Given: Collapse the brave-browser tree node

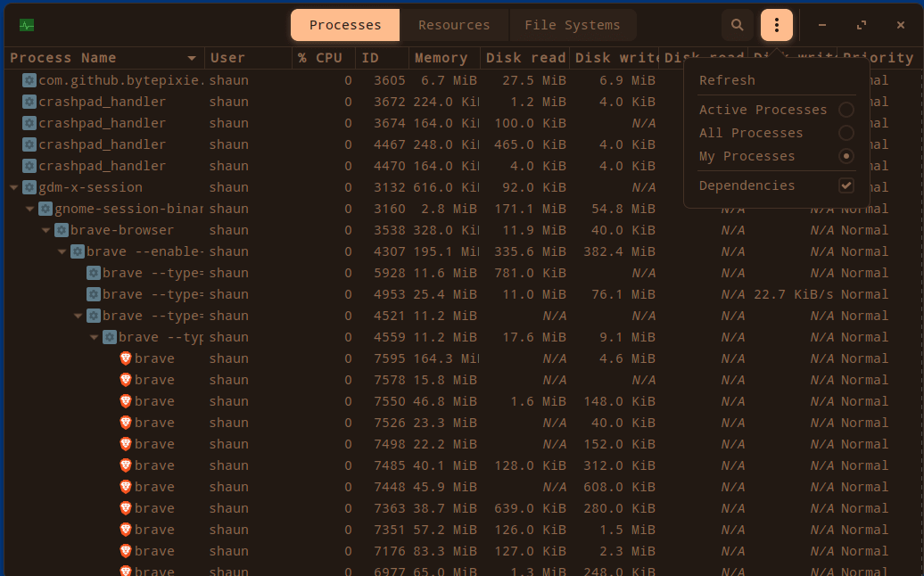Looking at the screenshot, I should (46, 230).
